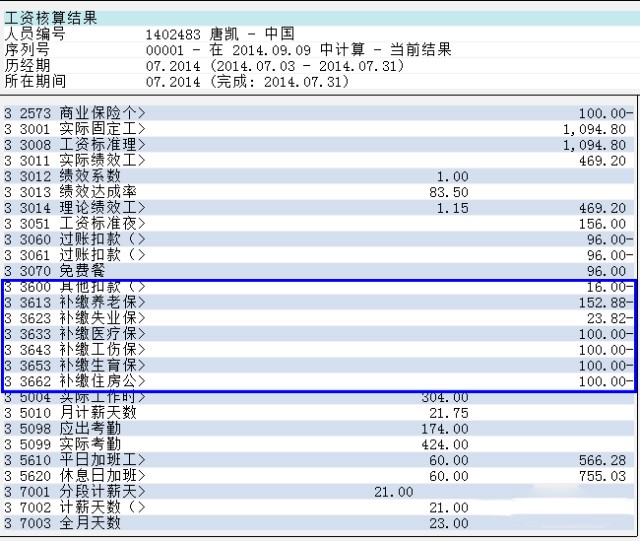
Task: Click value 424.00 in 实际考勤 row
Action: pyautogui.click(x=446, y=444)
